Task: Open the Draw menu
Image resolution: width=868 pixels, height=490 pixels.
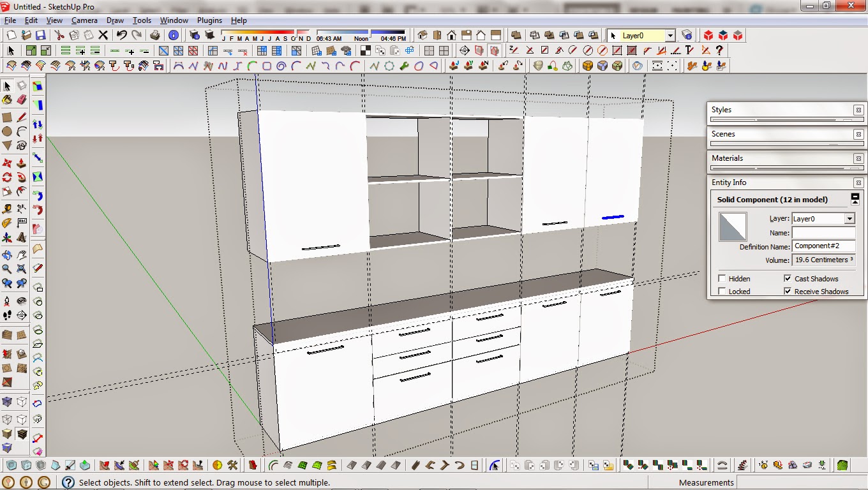Action: point(115,20)
